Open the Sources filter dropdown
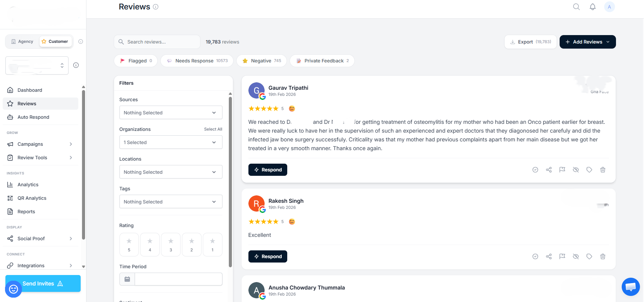644x302 pixels. point(171,112)
